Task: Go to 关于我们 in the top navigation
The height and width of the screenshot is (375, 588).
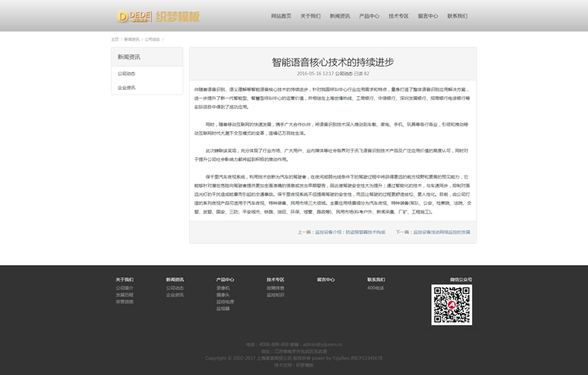Action: pos(310,16)
